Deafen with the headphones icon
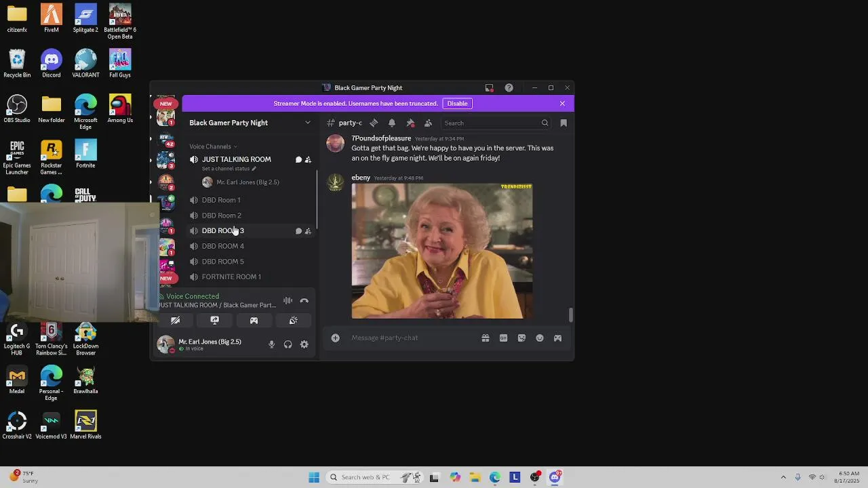Image resolution: width=868 pixels, height=488 pixels. 288,344
